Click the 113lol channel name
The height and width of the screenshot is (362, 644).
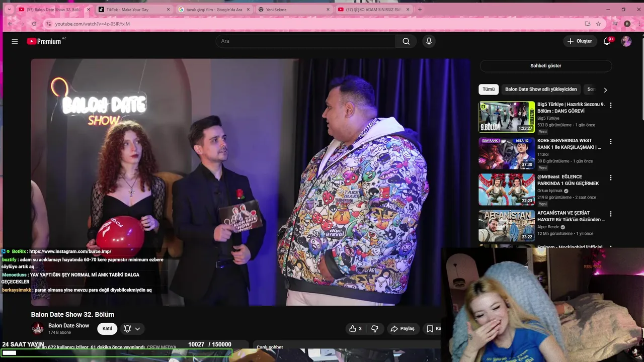pos(543,155)
